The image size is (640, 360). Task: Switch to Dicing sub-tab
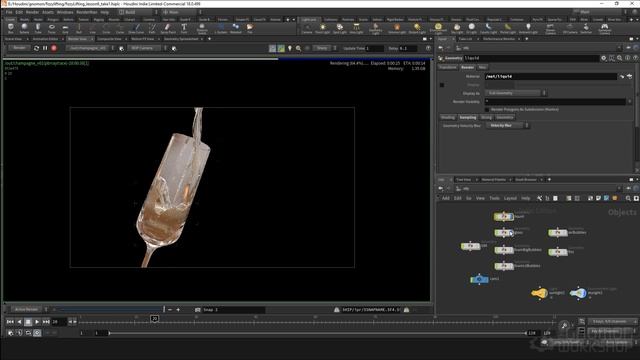[486, 118]
